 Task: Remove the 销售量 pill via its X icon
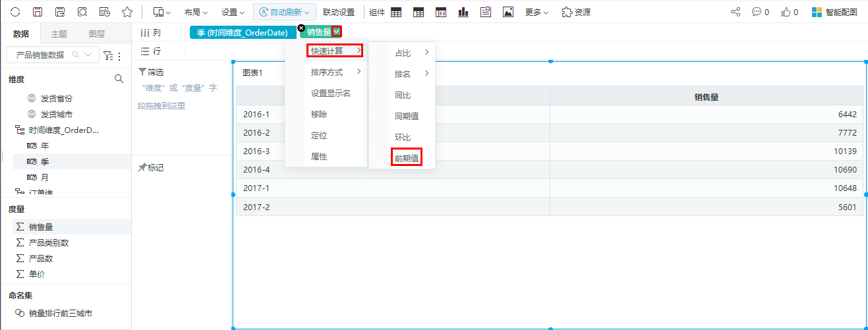[301, 28]
